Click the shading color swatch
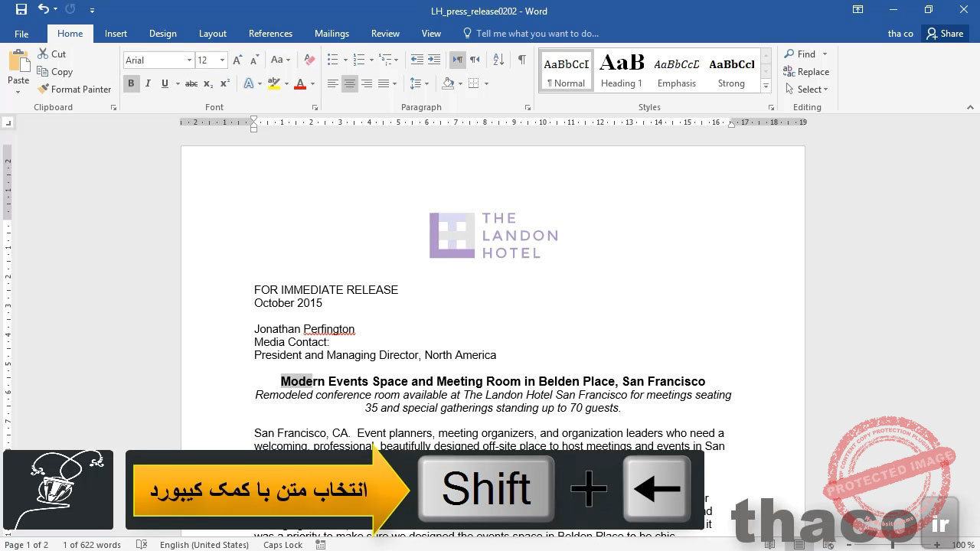Screen dimensions: 980x551 pos(448,83)
